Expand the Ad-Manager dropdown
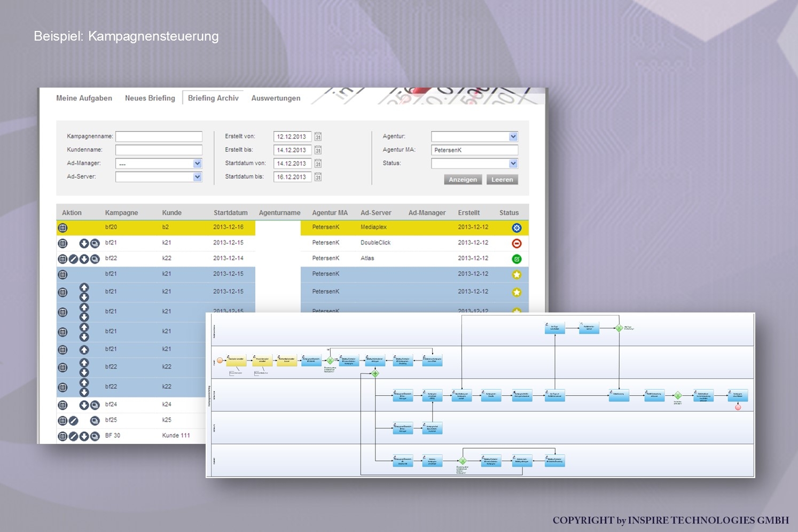 pyautogui.click(x=198, y=163)
